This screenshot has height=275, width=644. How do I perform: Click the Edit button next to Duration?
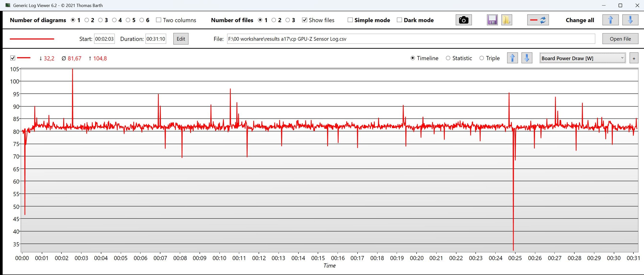181,39
